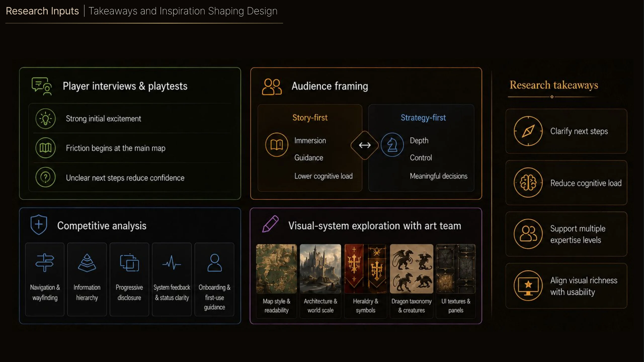The height and width of the screenshot is (362, 644).
Task: Click the chat bubble interview icon
Action: (x=42, y=86)
